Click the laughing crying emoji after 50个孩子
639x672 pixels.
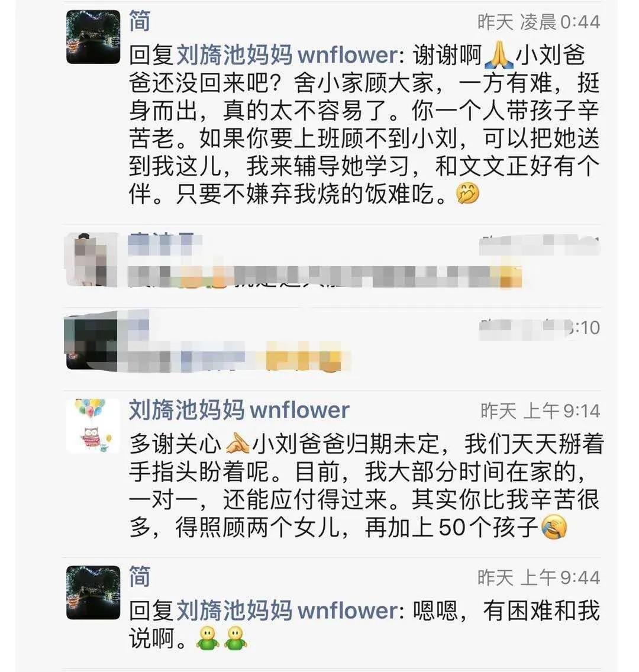point(554,528)
